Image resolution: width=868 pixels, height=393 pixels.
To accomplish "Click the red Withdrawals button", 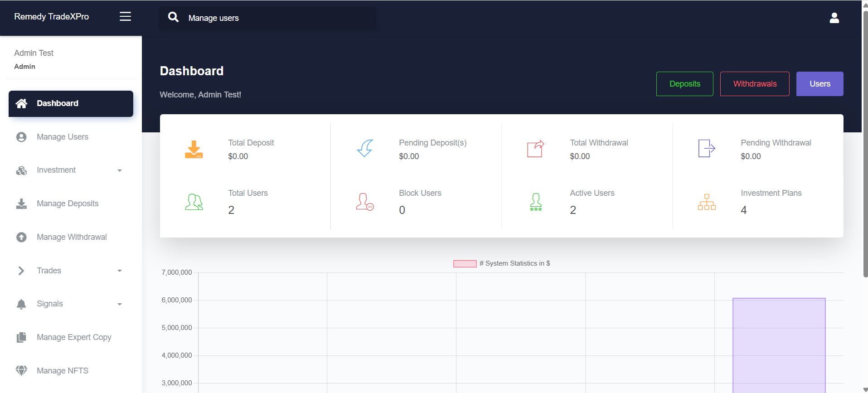I will (755, 84).
